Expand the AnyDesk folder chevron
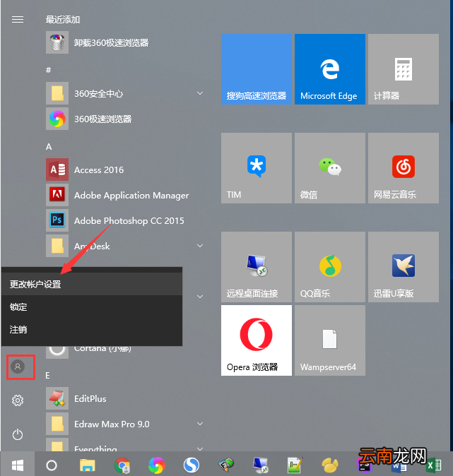453x476 pixels. [x=200, y=246]
